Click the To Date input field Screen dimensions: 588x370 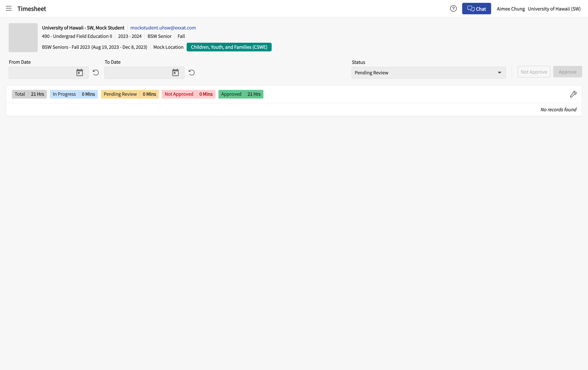tap(144, 73)
